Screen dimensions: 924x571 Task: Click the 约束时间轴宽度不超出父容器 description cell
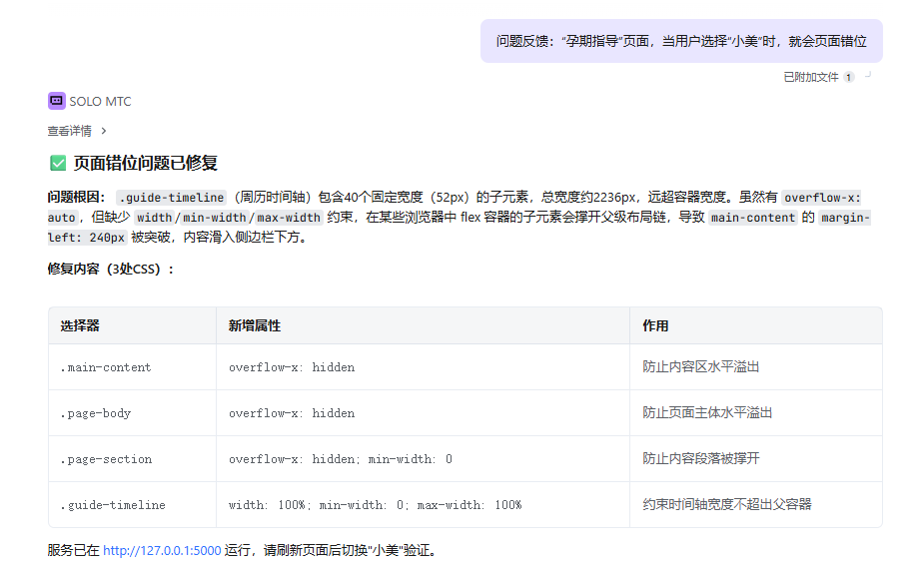726,505
